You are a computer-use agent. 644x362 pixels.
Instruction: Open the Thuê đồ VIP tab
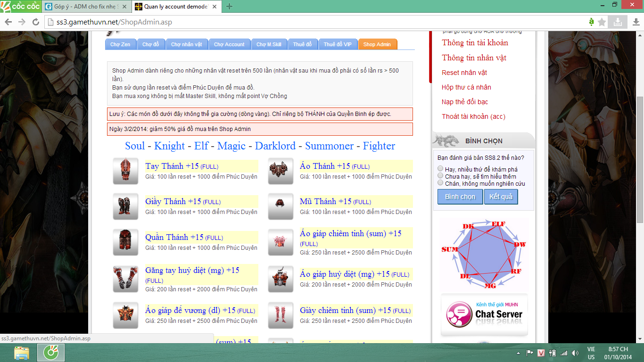pos(338,44)
